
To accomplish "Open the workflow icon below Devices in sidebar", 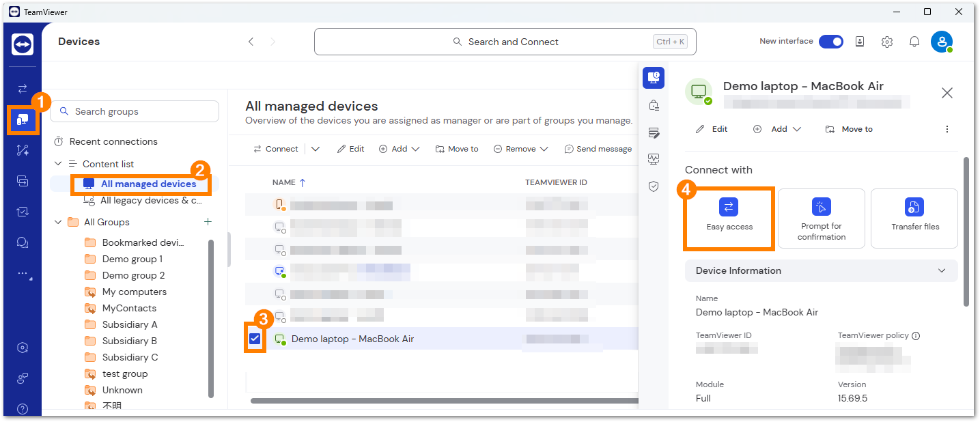I will [x=23, y=151].
